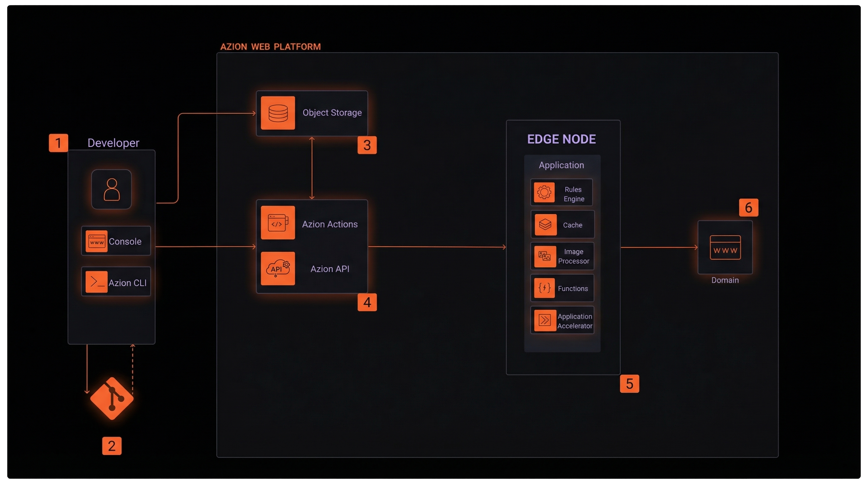The height and width of the screenshot is (484, 868).
Task: Click the 'Domain' caption
Action: click(725, 280)
